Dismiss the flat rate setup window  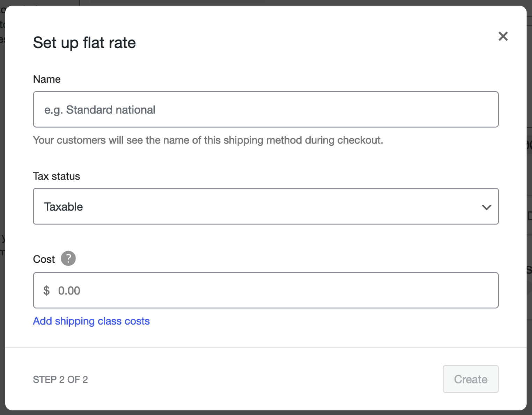pyautogui.click(x=503, y=36)
